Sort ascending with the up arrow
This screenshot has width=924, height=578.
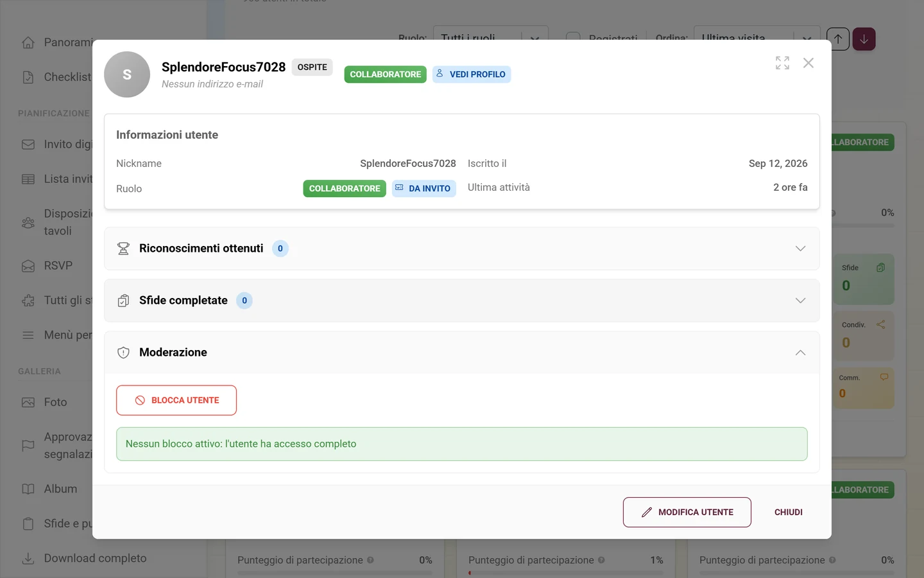pyautogui.click(x=838, y=39)
